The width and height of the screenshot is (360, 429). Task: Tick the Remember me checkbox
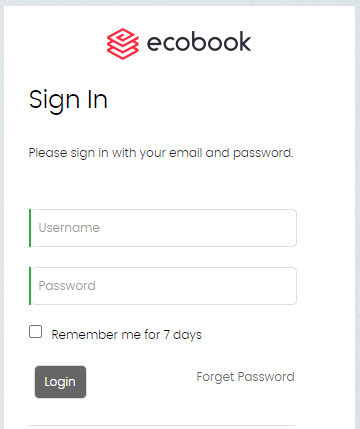point(35,332)
